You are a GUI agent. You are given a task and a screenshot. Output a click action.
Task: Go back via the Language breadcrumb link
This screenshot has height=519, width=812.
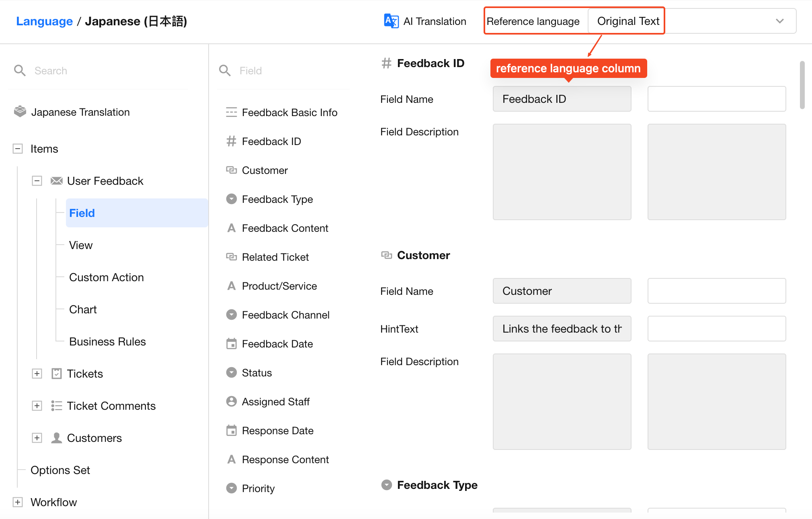click(44, 21)
